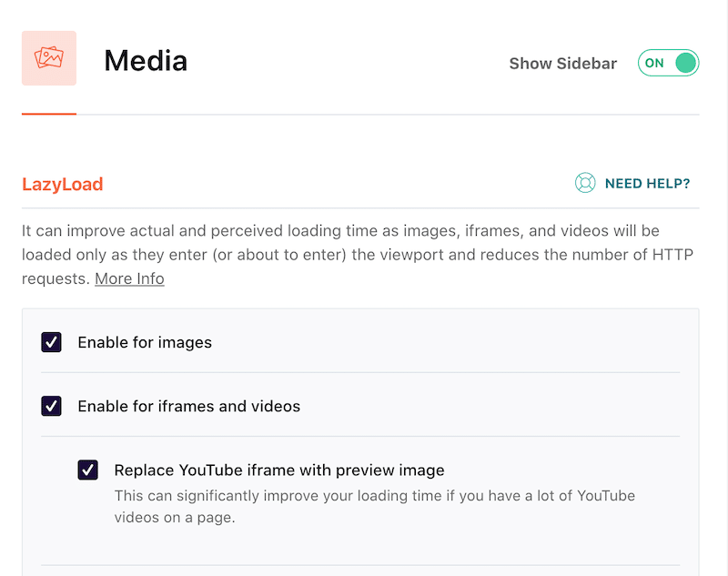Screen dimensions: 728x576
Task: Click the Show Sidebar label text
Action: coord(562,63)
